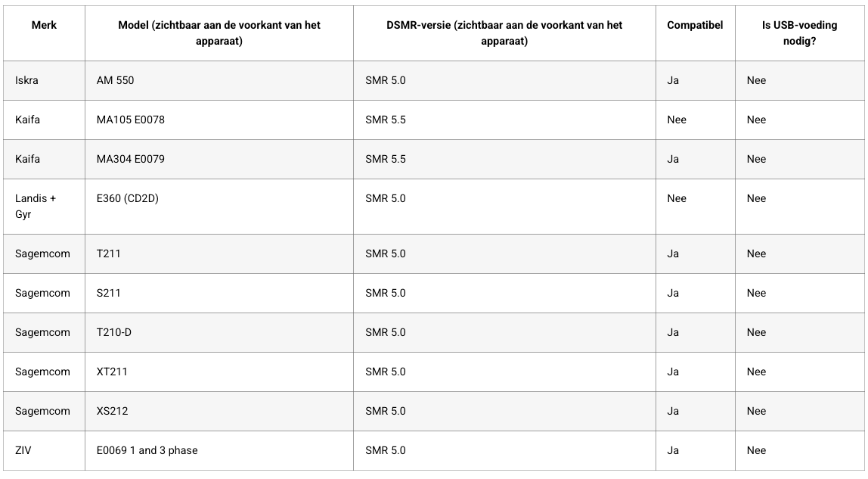Screen dimensions: 868x479
Task: Click the Model column header
Action: click(x=219, y=33)
